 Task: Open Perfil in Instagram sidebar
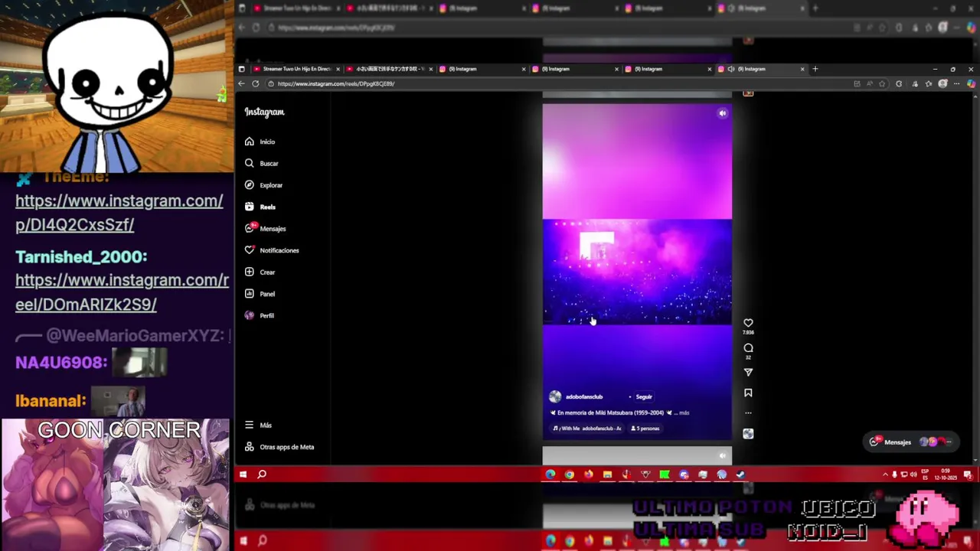(x=260, y=315)
